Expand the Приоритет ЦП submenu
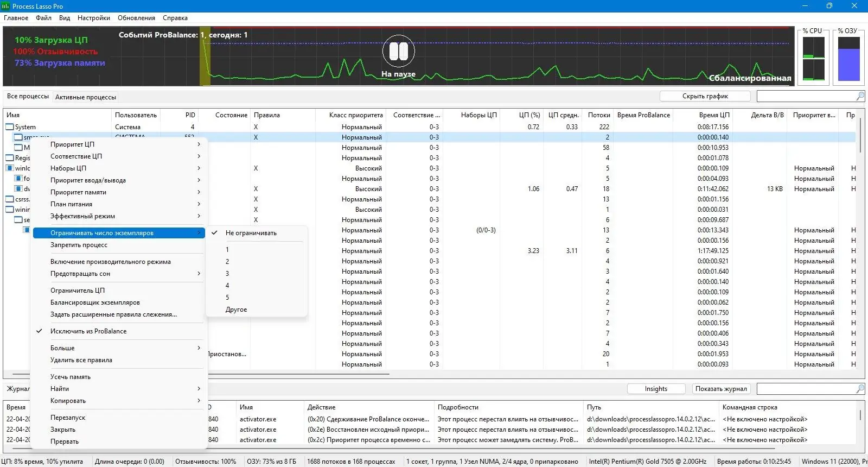Screen dimensions: 868x467 (119, 144)
